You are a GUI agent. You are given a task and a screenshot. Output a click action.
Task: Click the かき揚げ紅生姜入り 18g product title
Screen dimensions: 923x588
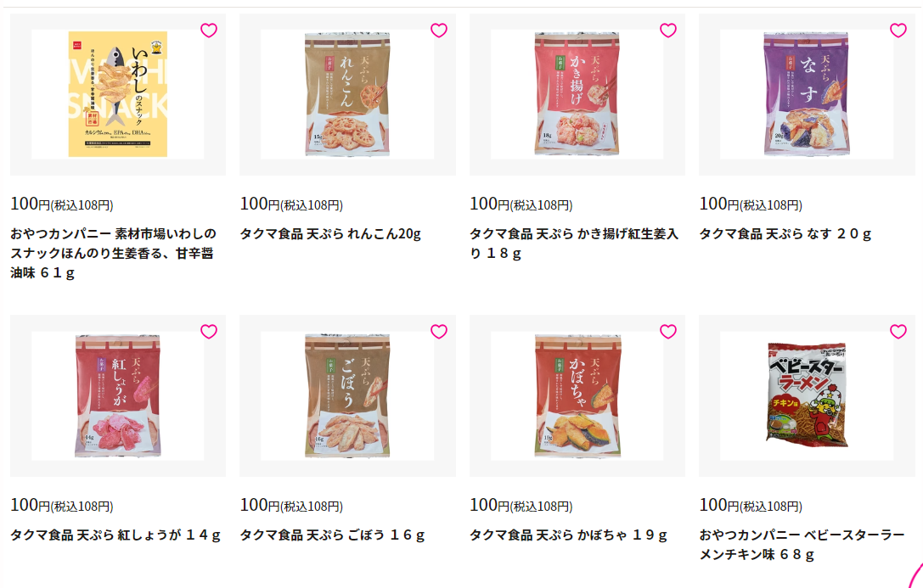[x=574, y=244]
